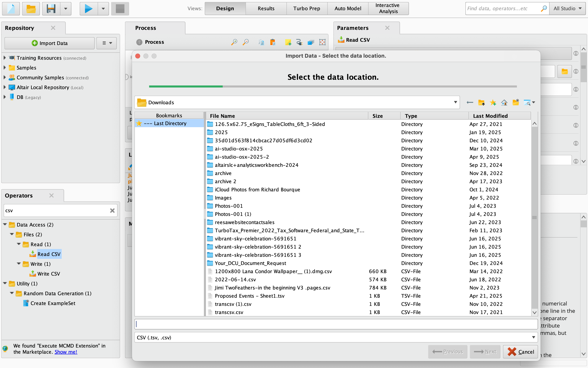Click the add note icon in Process toolbar
This screenshot has height=368, width=588.
pyautogui.click(x=288, y=42)
